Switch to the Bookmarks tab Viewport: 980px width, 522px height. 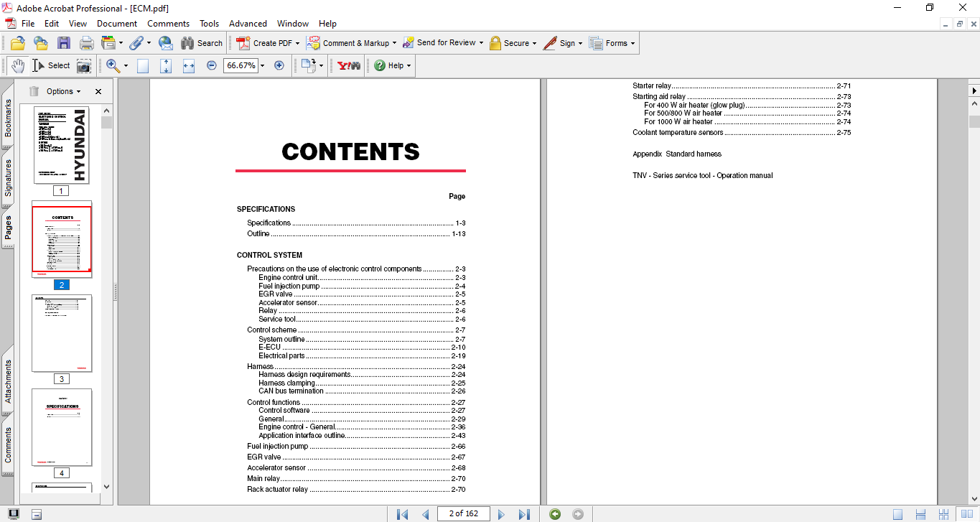[8, 118]
